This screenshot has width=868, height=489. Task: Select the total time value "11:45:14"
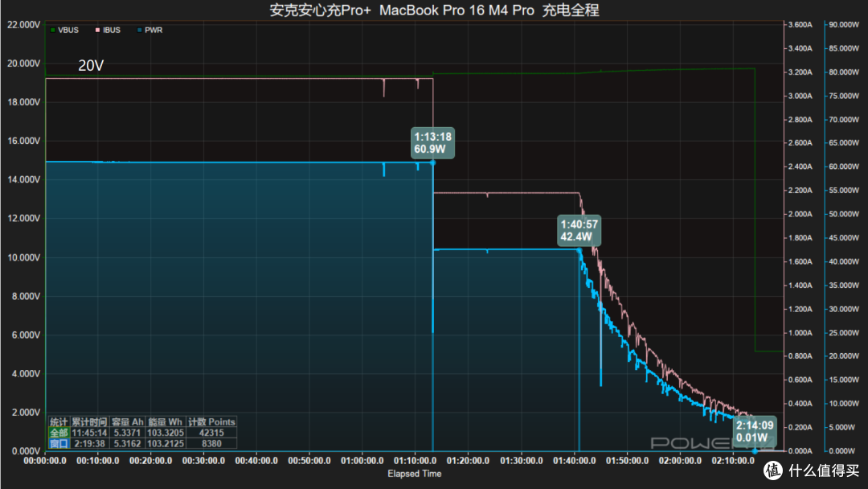pyautogui.click(x=89, y=433)
